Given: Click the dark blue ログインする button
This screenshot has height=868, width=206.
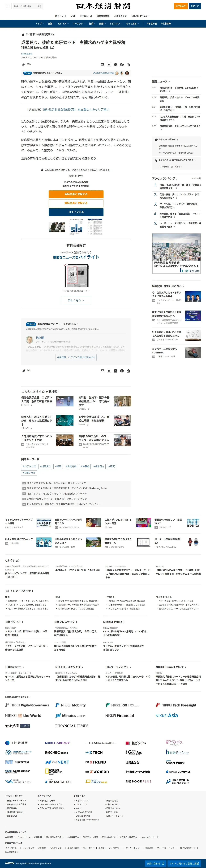Looking at the screenshot, I should point(76,212).
